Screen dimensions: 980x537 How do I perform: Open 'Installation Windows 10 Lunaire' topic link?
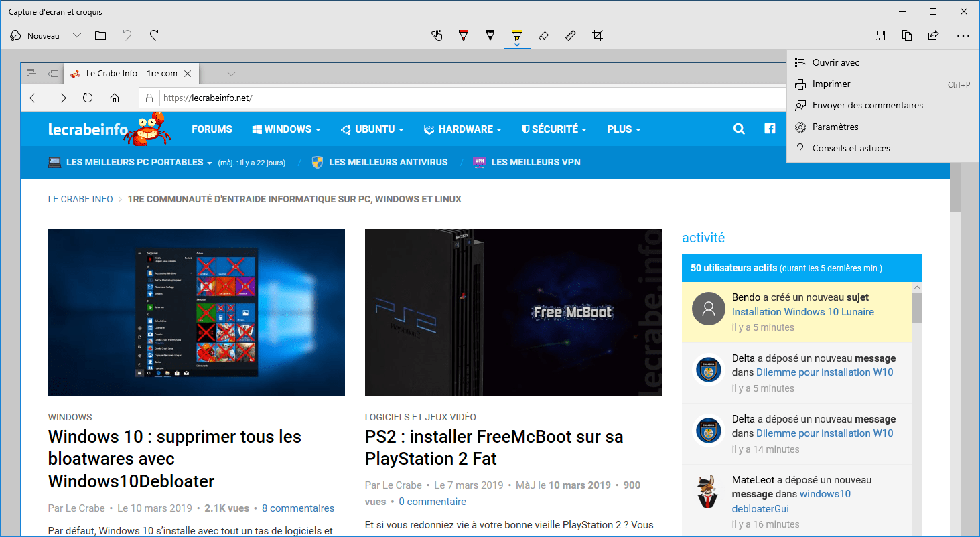point(802,312)
